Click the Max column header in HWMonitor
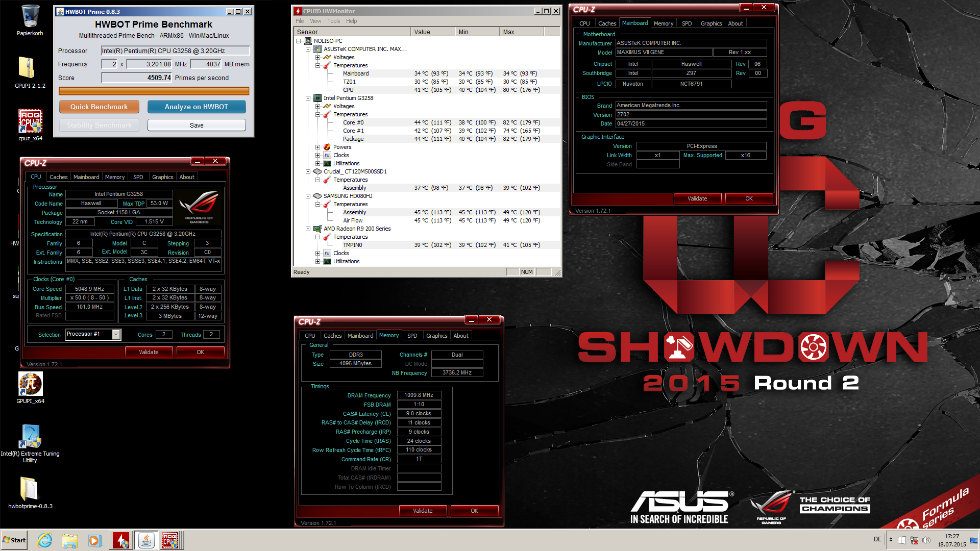 point(522,32)
